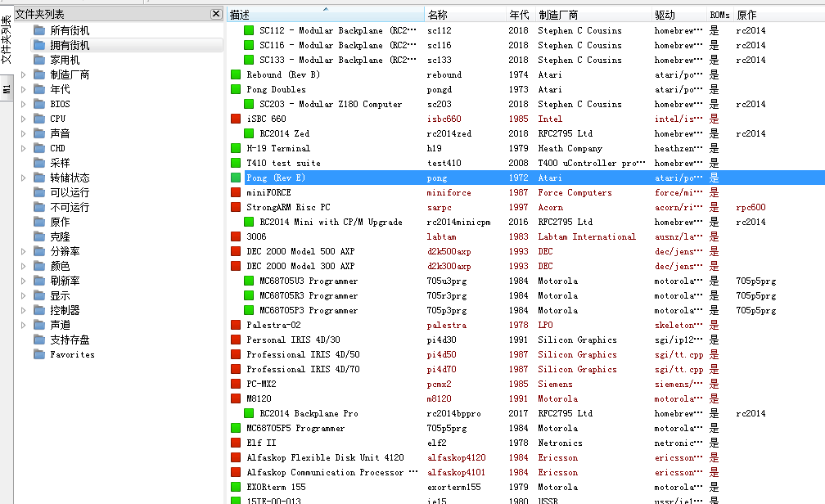Image resolution: width=825 pixels, height=504 pixels.
Task: Click the folder icon beside 支持存盘
Action: pos(39,340)
